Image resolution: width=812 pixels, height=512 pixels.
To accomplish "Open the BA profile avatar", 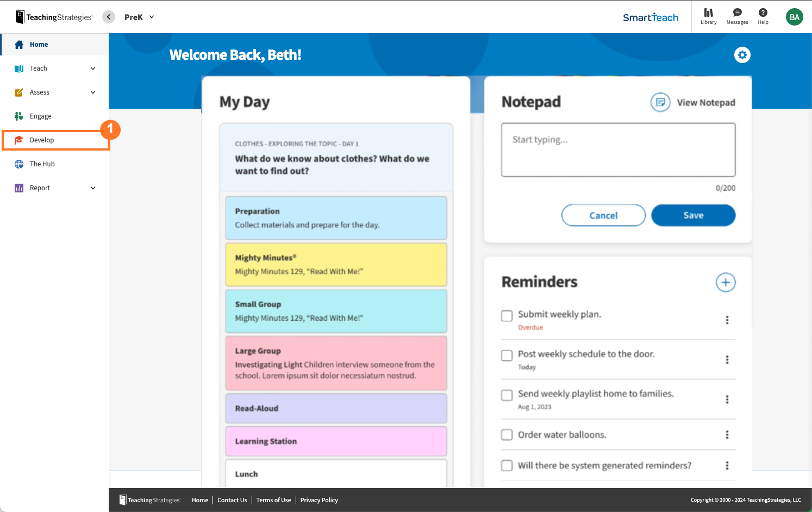I will click(x=794, y=17).
